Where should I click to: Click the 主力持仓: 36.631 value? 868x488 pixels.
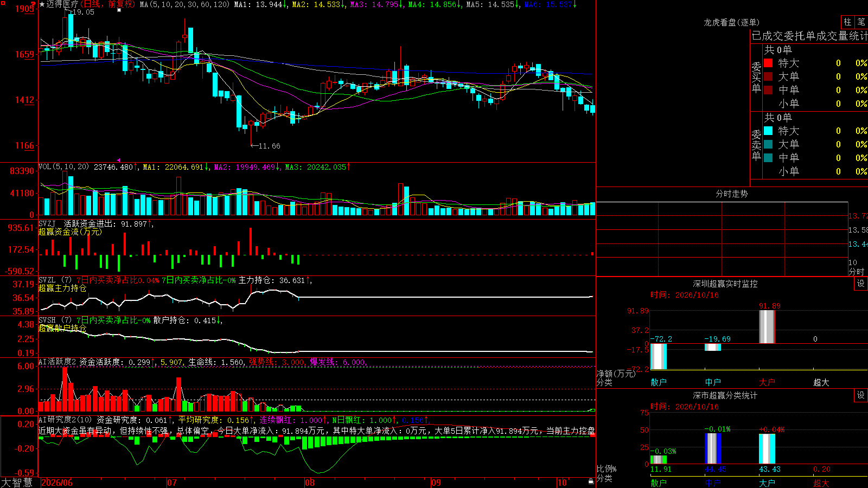(x=272, y=280)
